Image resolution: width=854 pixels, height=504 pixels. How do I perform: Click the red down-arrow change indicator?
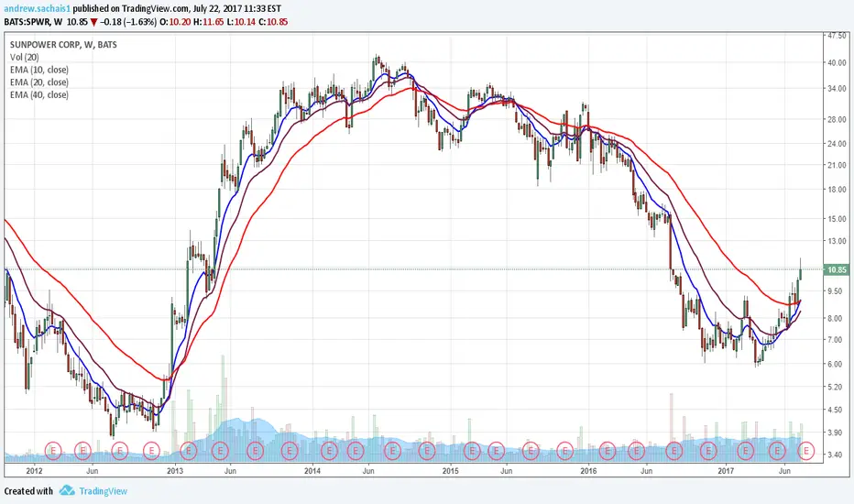94,22
